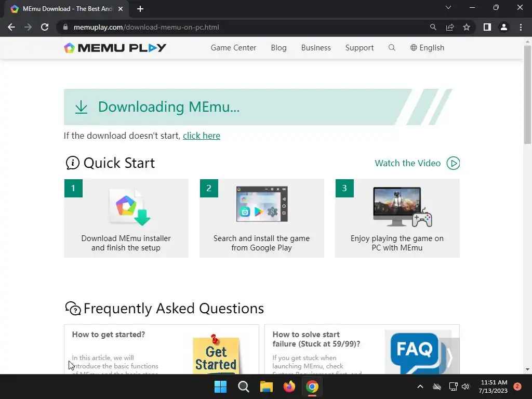Click the scrollbar down arrow
The image size is (532, 399).
pyautogui.click(x=527, y=369)
